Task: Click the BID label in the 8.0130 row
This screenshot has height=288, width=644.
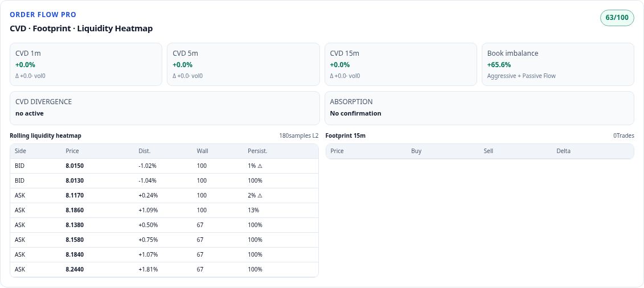Action: 20,180
